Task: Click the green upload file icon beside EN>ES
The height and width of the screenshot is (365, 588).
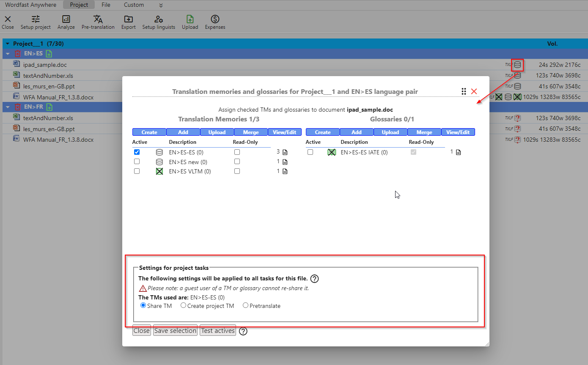Action: coord(49,54)
